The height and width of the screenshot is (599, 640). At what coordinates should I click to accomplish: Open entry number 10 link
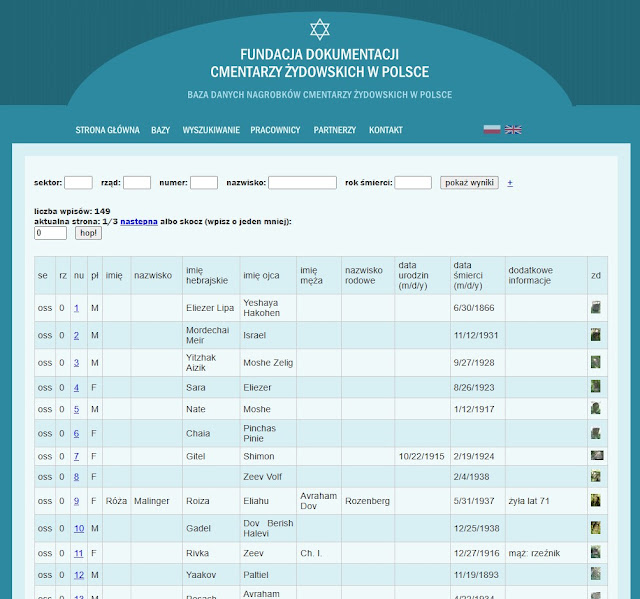coord(79,528)
